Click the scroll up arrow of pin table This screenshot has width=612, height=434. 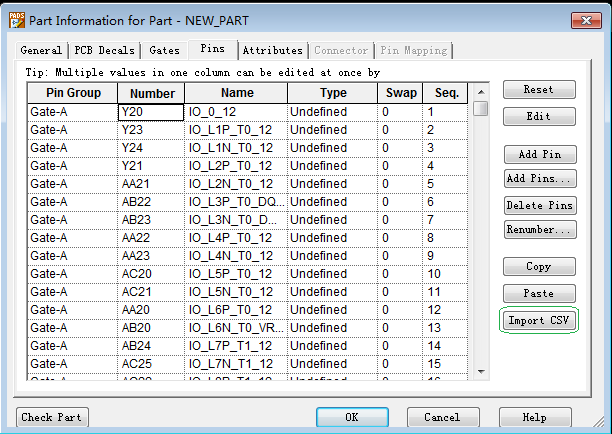481,92
